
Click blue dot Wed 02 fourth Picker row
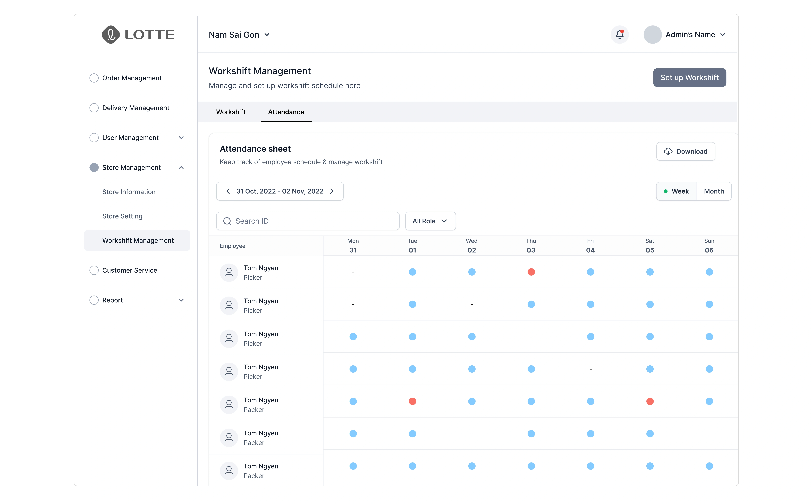(x=472, y=369)
